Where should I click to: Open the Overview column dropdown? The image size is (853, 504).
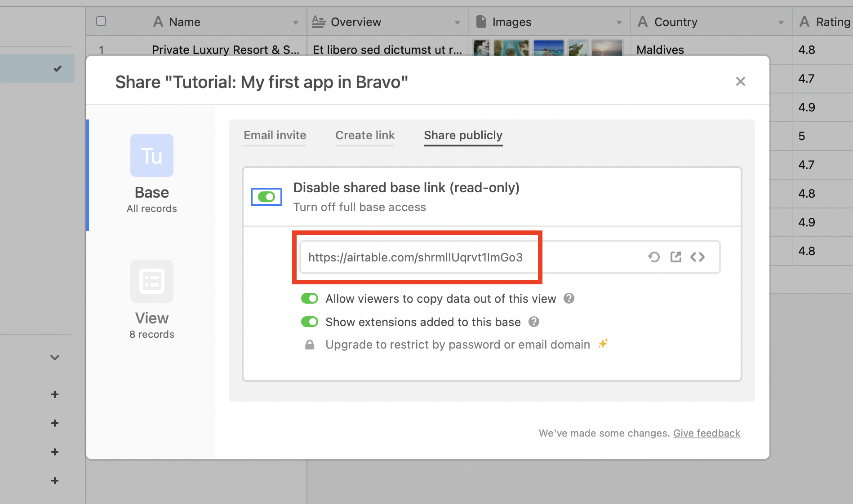tap(458, 22)
